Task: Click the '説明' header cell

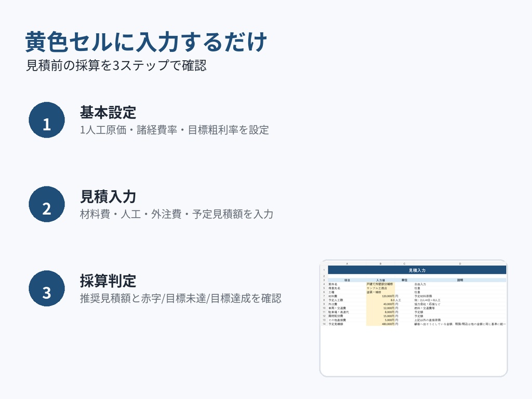Action: (x=460, y=280)
